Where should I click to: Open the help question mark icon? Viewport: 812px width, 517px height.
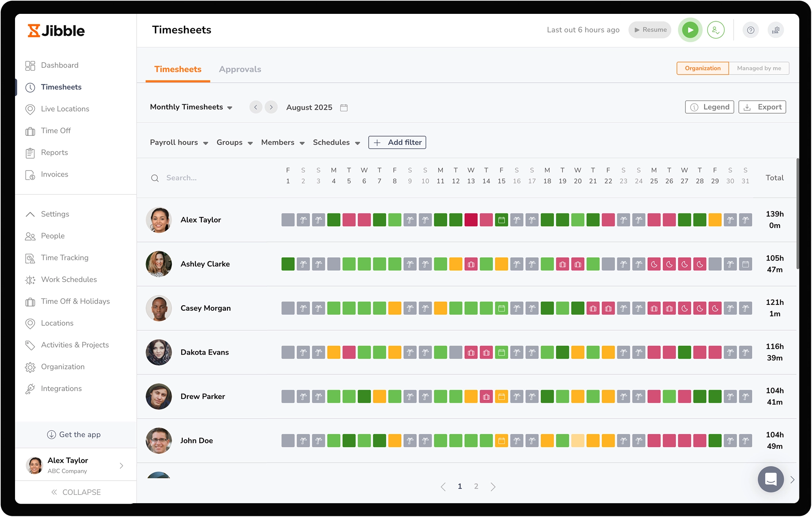pos(750,30)
